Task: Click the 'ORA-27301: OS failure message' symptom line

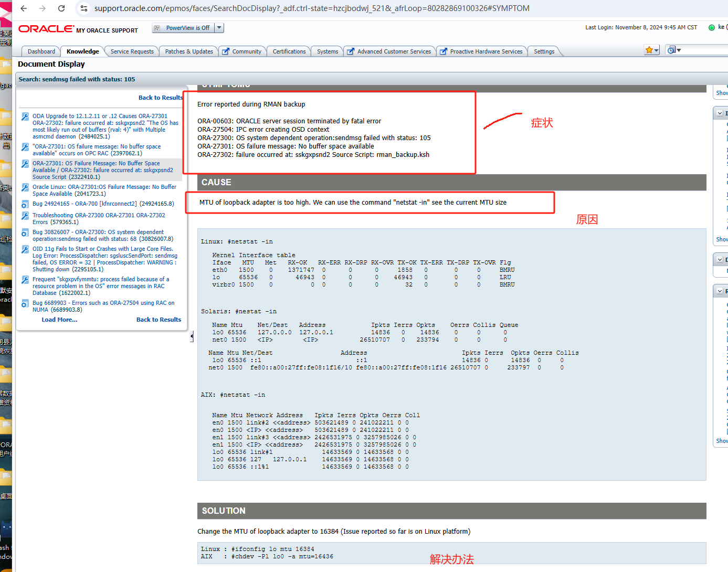Action: [x=286, y=146]
